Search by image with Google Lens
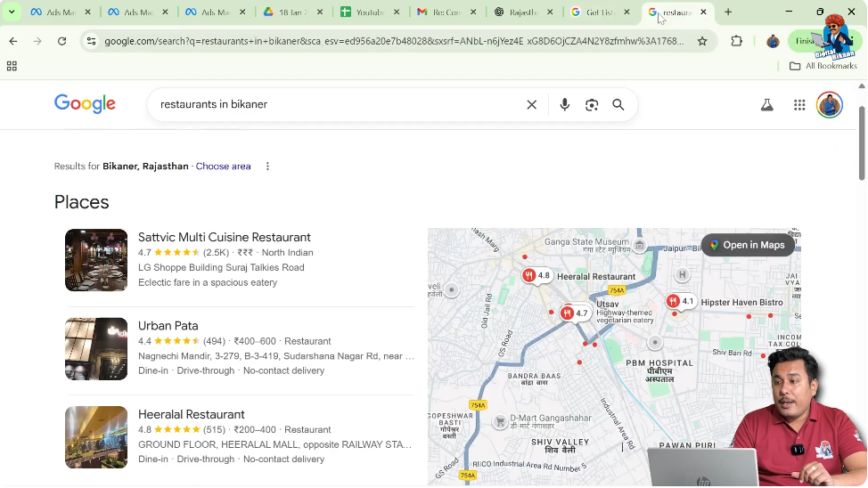The height and width of the screenshot is (488, 868). (x=591, y=104)
